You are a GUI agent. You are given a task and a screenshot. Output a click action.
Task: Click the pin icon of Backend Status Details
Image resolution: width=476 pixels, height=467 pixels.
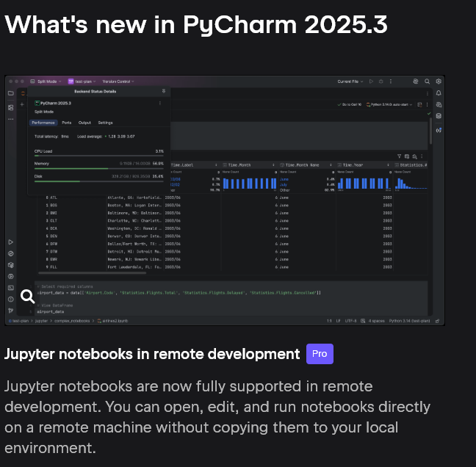[164, 91]
